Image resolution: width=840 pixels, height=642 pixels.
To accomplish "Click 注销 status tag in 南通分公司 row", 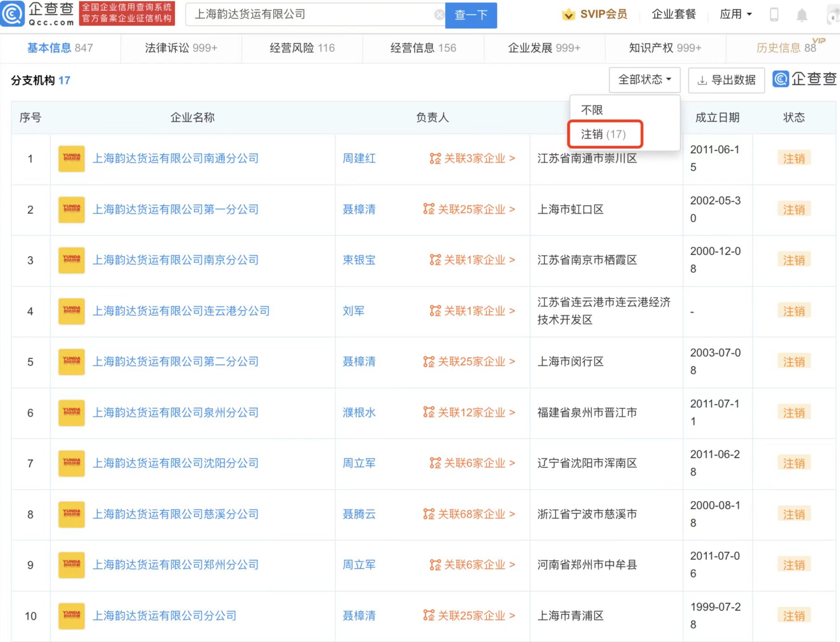I will (x=794, y=159).
